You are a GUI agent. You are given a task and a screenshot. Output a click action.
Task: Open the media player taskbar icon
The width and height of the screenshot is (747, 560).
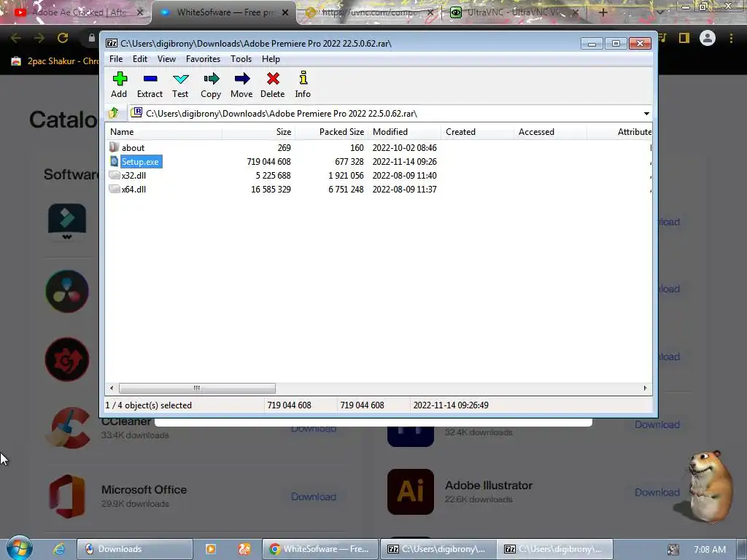[x=210, y=549]
